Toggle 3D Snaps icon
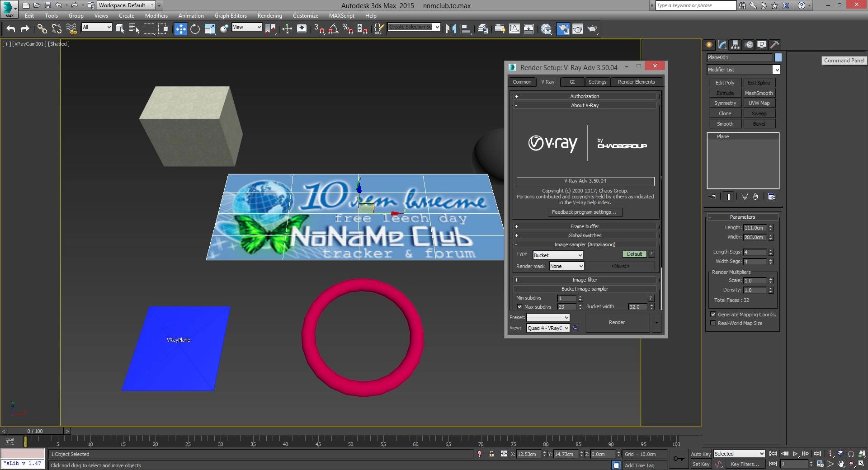 click(319, 29)
